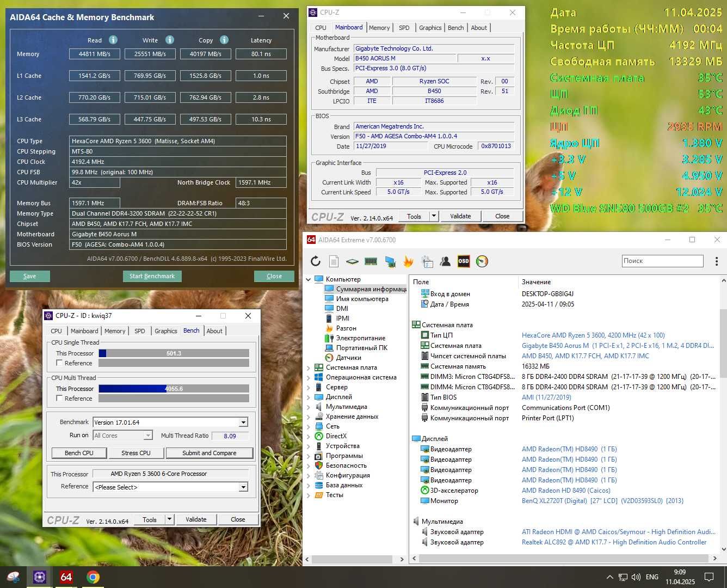
Task: Open the three-dot menu in AIDA64 Extreme
Action: coord(717,261)
